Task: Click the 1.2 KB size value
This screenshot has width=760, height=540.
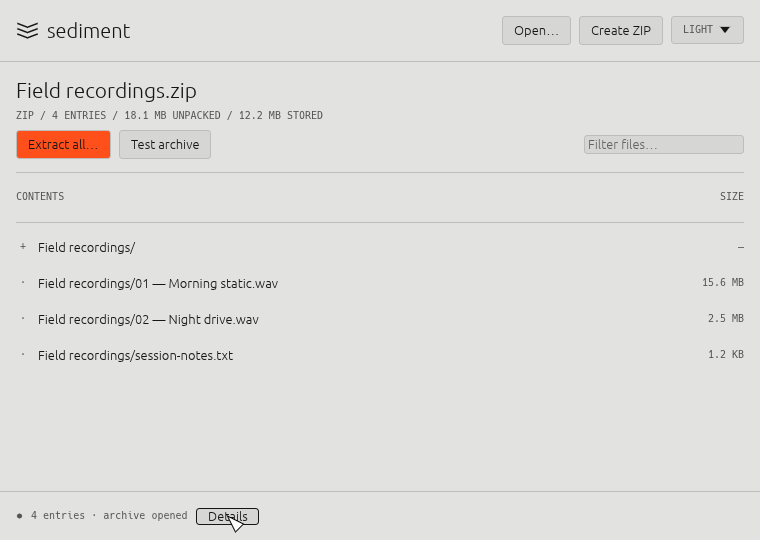Action: click(726, 354)
